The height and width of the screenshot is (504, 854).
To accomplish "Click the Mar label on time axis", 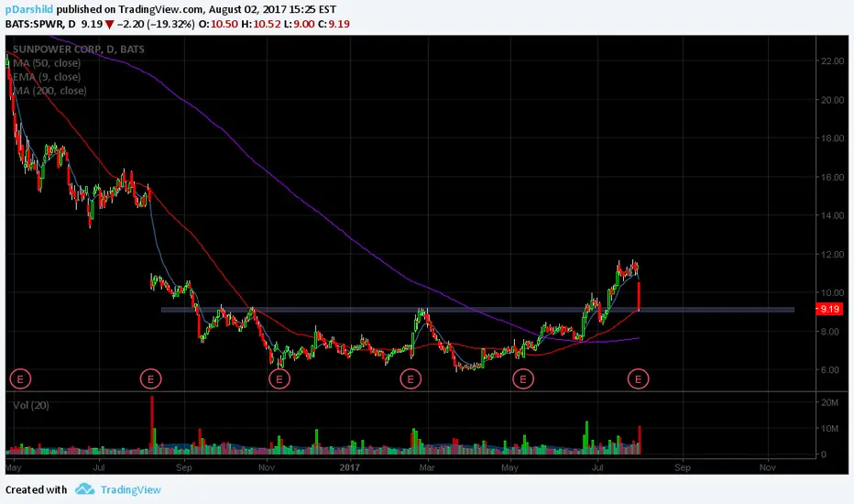I will [427, 467].
